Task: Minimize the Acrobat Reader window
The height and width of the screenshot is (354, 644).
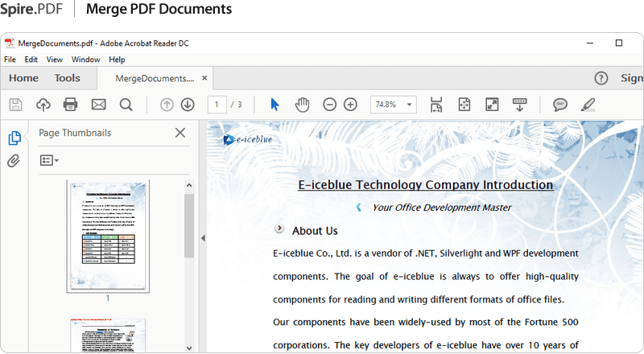Action: point(590,43)
